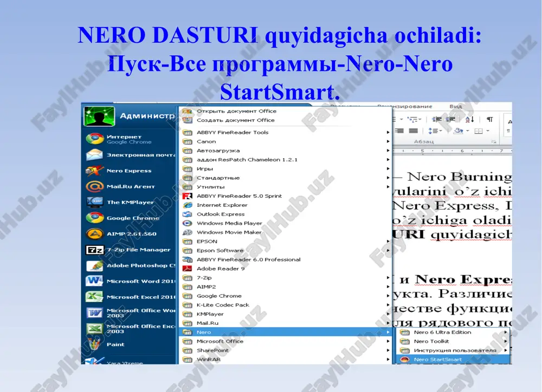This screenshot has height=392, width=542.
Task: Open K-Lite Codec Pack folder
Action: (x=284, y=305)
